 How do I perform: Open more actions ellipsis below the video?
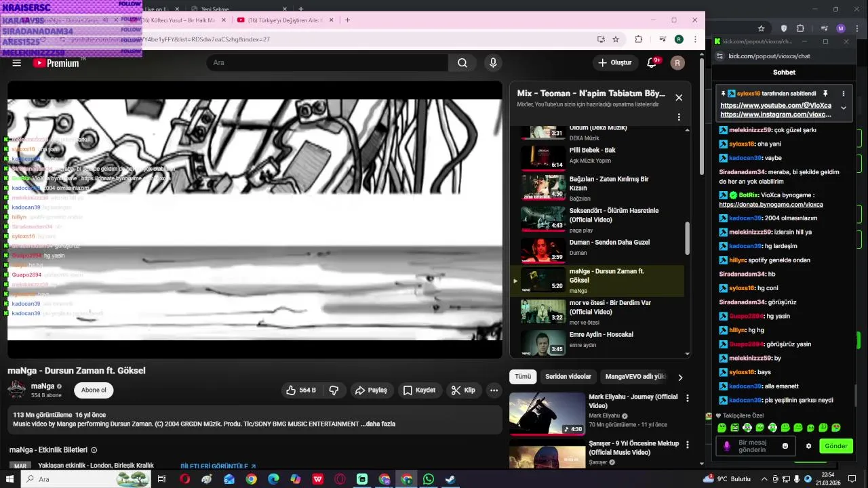pos(494,390)
